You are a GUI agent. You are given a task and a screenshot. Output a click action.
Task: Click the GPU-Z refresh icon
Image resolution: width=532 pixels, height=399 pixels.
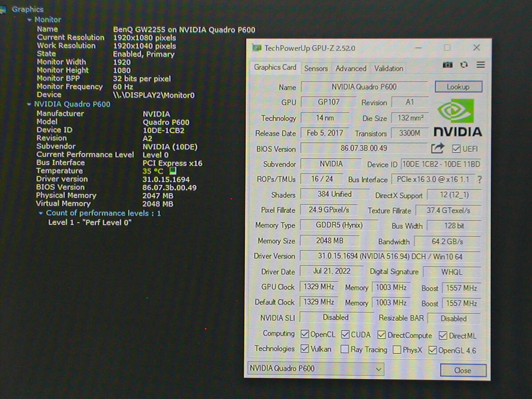464,65
